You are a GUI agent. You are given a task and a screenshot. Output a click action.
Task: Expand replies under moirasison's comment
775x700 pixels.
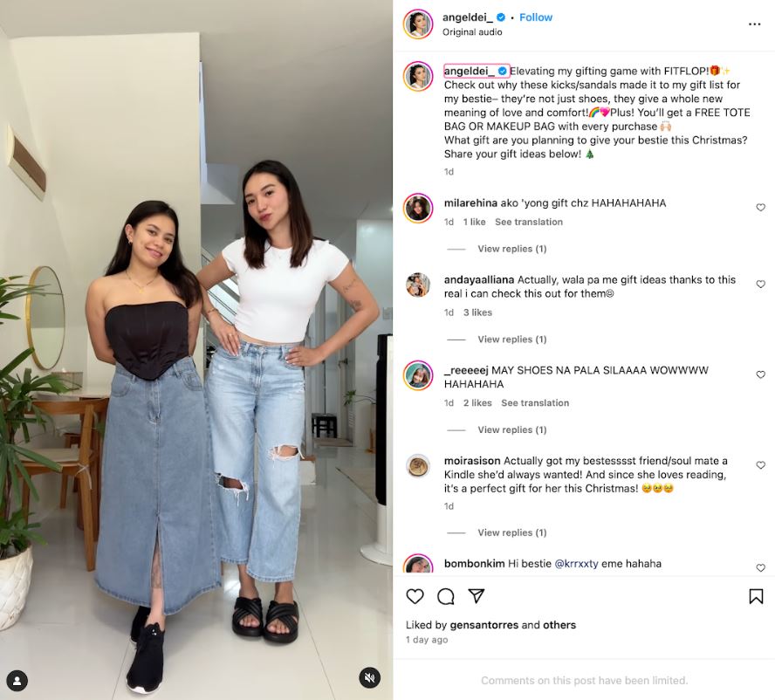coord(512,532)
